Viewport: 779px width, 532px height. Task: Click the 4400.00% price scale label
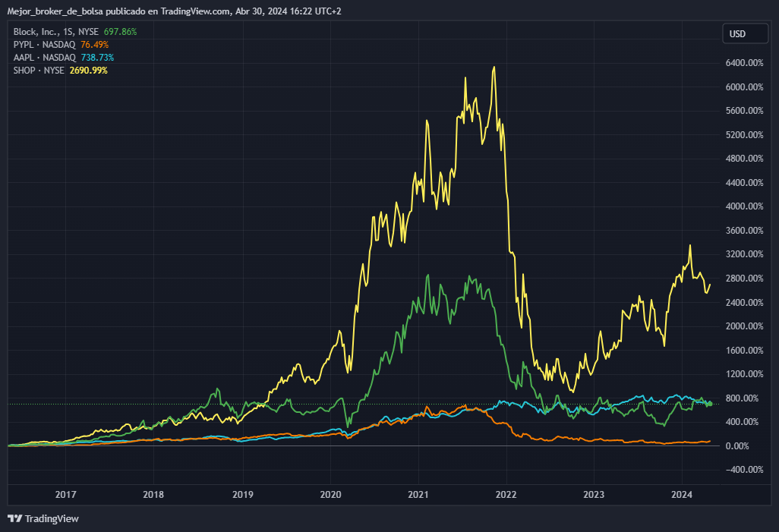(x=744, y=183)
